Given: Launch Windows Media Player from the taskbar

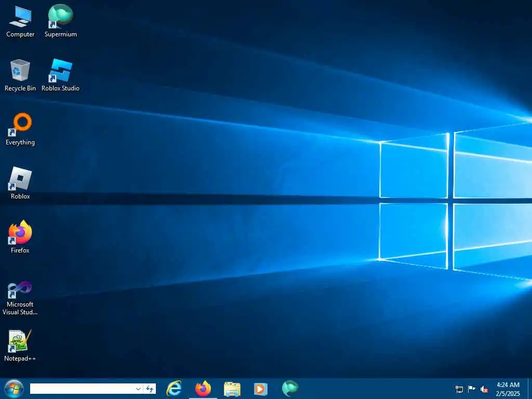Looking at the screenshot, I should coord(261,389).
